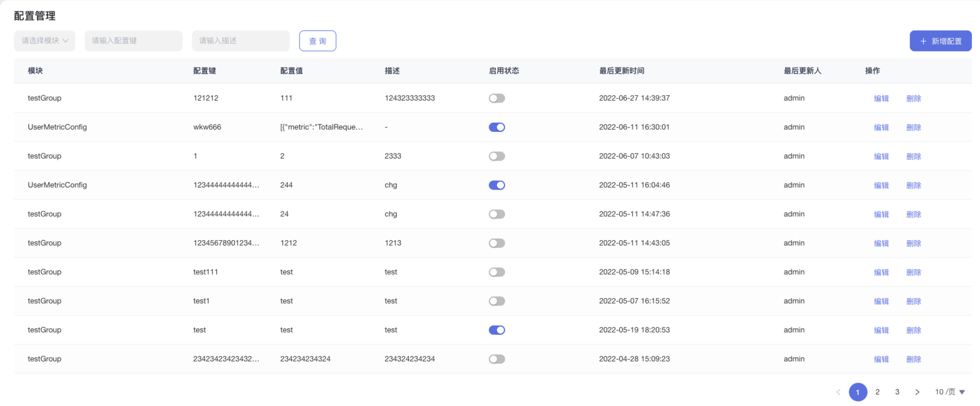Go to page 2 of results
Screen dimensions: 980x406
pyautogui.click(x=877, y=392)
